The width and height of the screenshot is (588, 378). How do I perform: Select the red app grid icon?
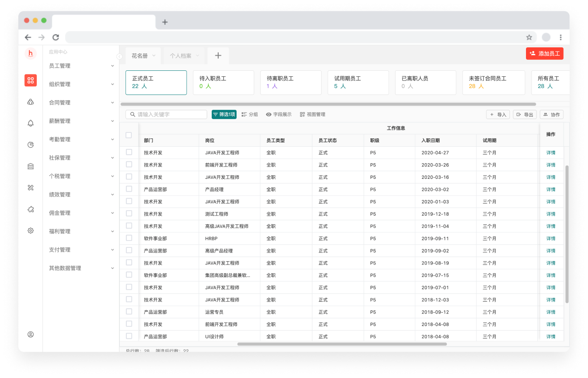(x=31, y=80)
